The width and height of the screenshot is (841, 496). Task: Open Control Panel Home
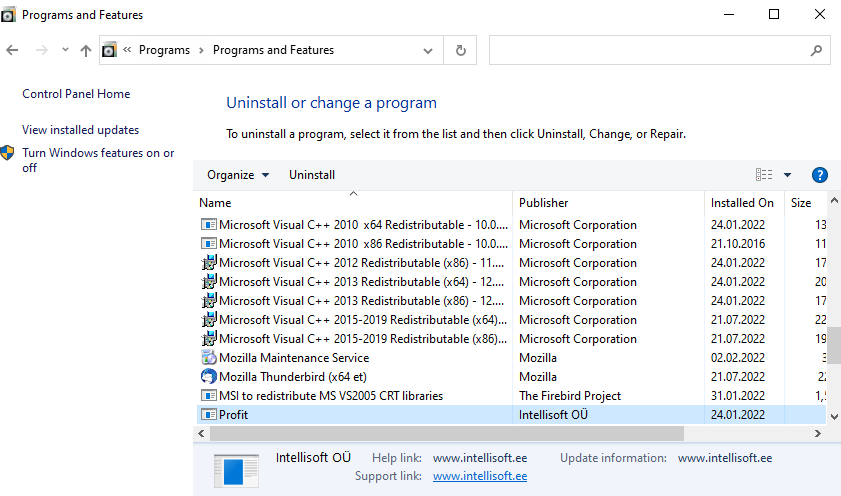click(76, 94)
